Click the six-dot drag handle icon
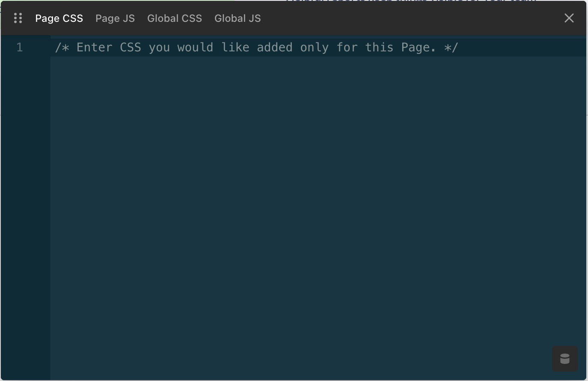The image size is (588, 381). [x=18, y=18]
